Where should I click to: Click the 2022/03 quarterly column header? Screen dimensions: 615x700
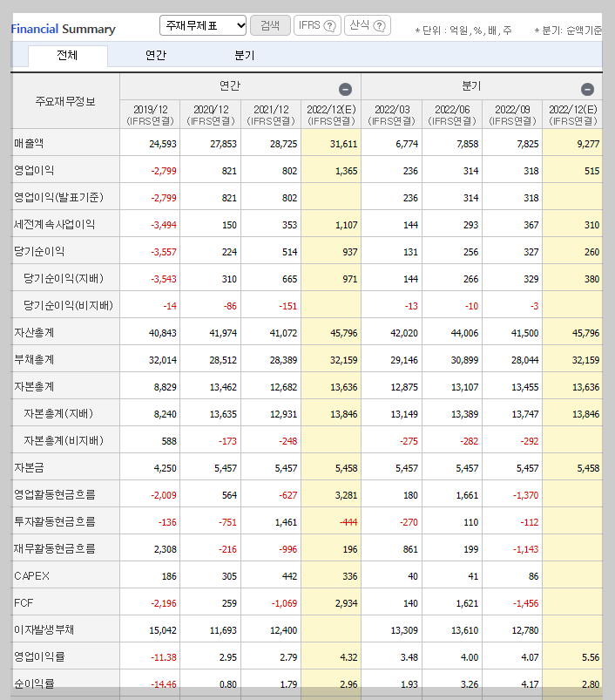point(392,115)
